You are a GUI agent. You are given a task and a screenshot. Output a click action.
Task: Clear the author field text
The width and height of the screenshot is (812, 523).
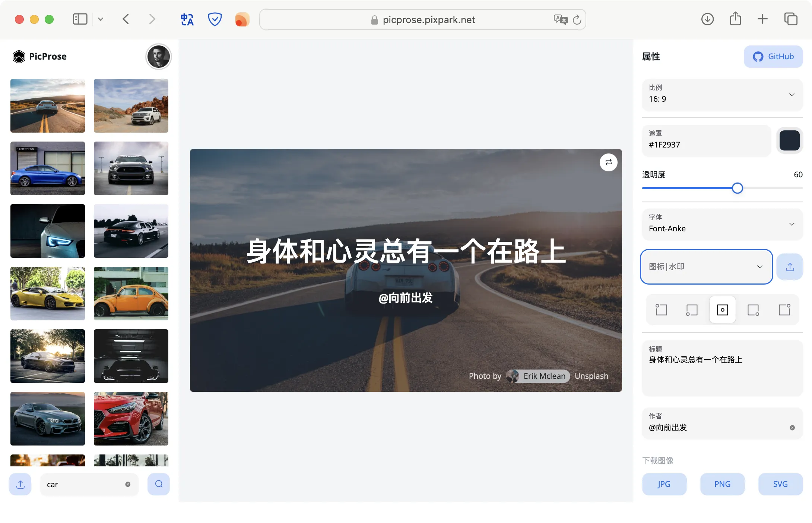[792, 428]
